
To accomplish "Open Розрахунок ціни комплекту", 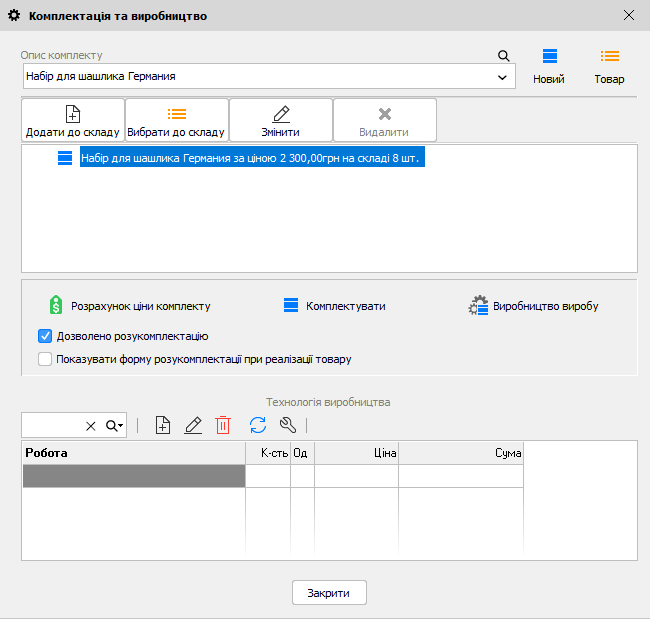I will point(130,306).
